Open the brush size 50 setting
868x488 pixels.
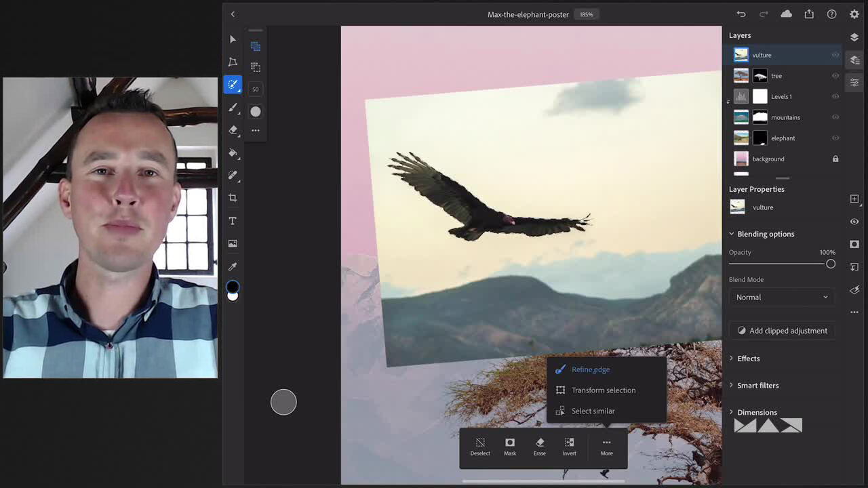tap(256, 89)
